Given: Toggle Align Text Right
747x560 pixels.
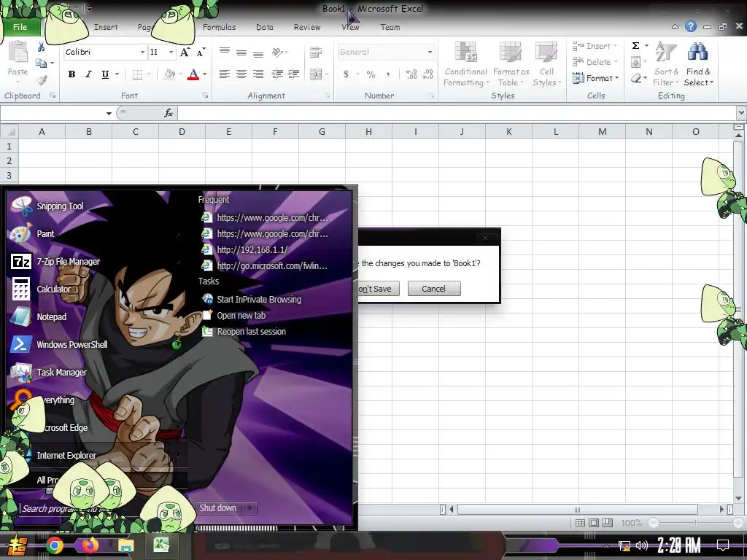Looking at the screenshot, I should tap(258, 74).
